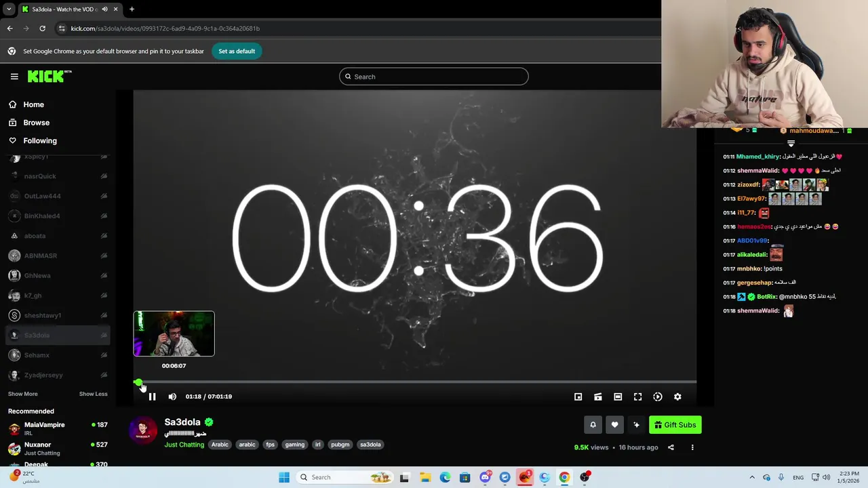Open a new Chrome tab
This screenshot has height=488, width=868.
pos(132,9)
